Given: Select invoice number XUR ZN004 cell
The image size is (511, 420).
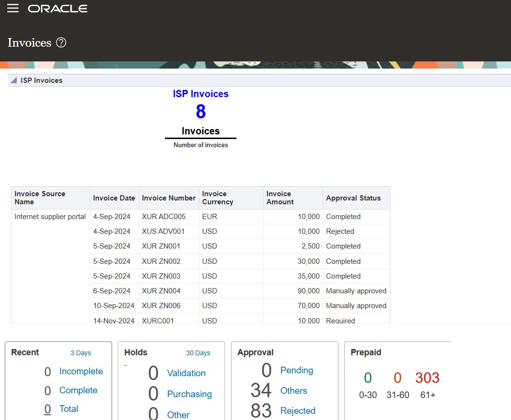Looking at the screenshot, I should tap(161, 291).
